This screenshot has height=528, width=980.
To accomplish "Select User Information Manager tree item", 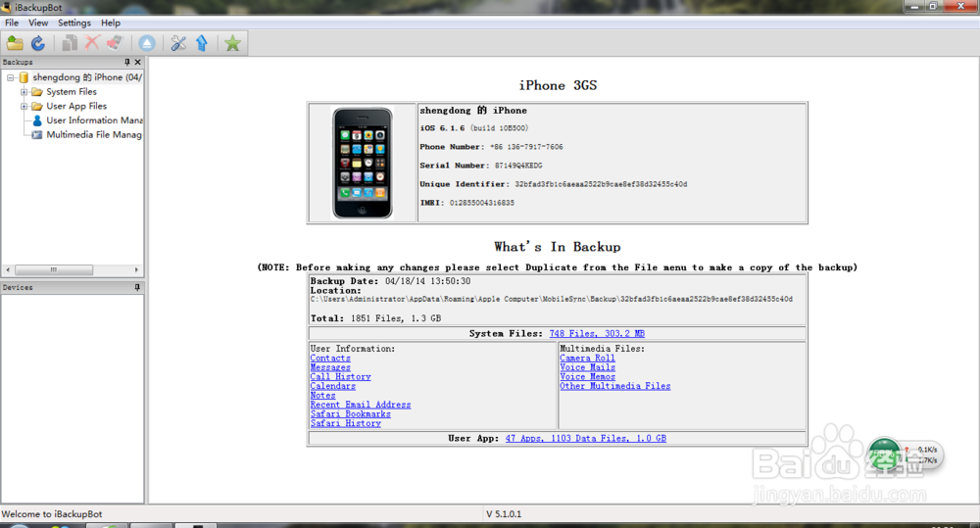I will pos(94,120).
